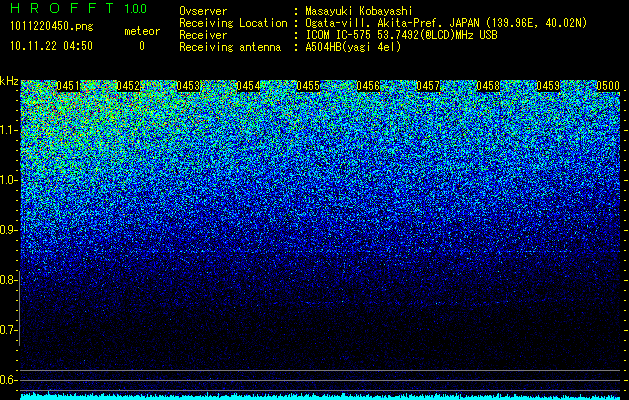Click the 0459 time marker
The image size is (629, 400).
click(x=548, y=86)
